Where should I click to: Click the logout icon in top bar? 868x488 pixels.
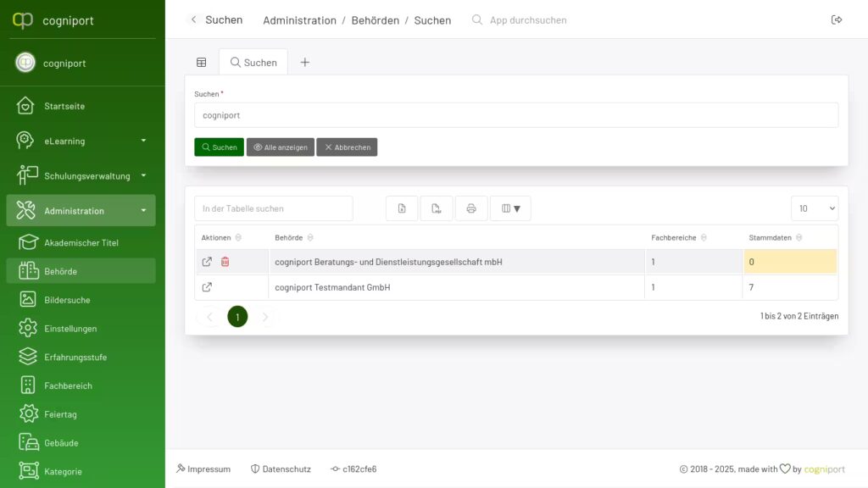point(837,19)
